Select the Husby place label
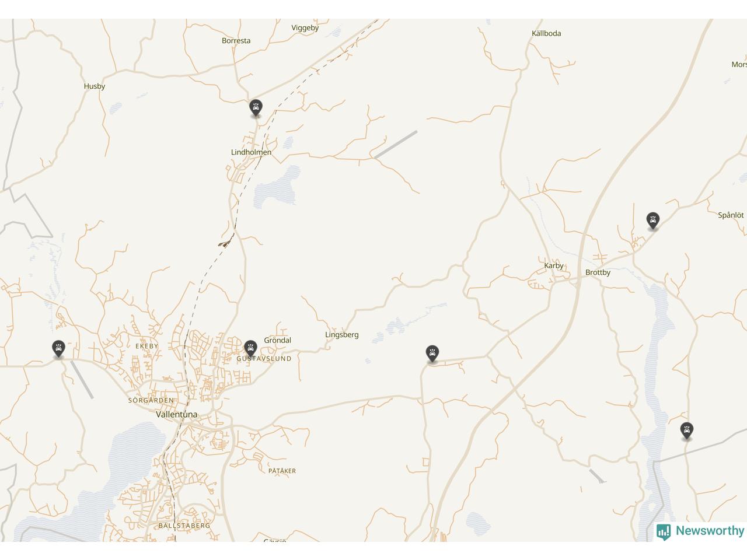The image size is (747, 560). [95, 86]
